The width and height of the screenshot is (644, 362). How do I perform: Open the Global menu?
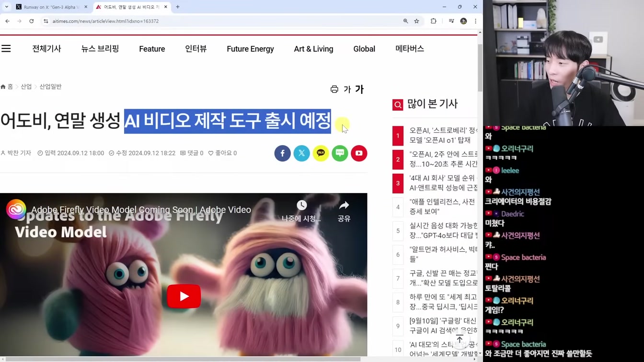364,49
